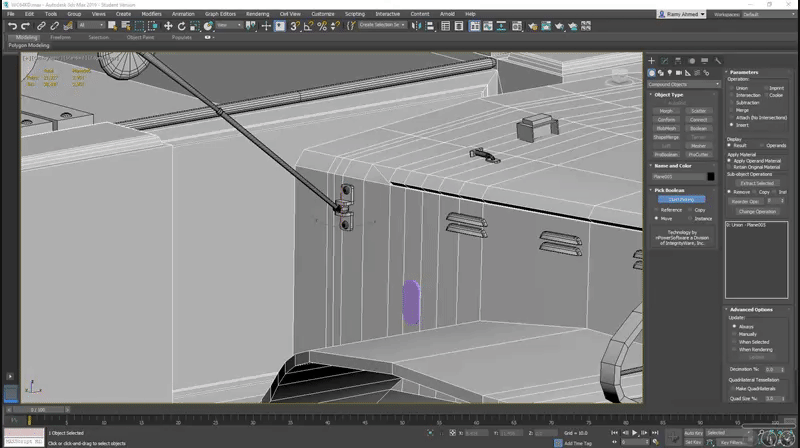Toggle the Angle Snap icon
The width and height of the screenshot is (800, 448).
[x=309, y=25]
